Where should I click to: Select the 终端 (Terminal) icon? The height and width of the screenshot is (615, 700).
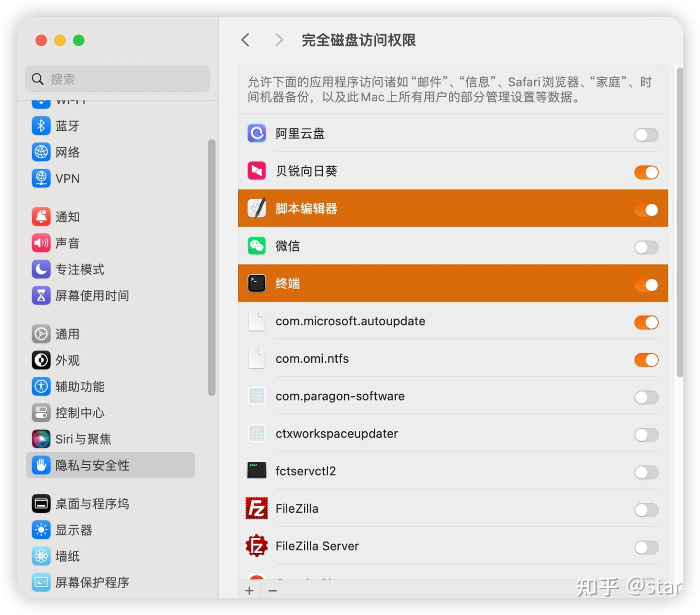coord(256,283)
